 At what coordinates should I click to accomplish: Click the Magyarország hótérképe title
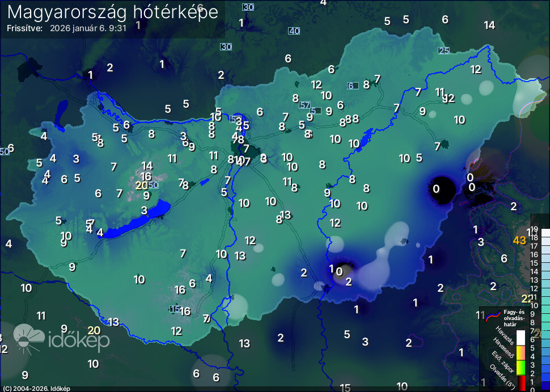pos(113,12)
